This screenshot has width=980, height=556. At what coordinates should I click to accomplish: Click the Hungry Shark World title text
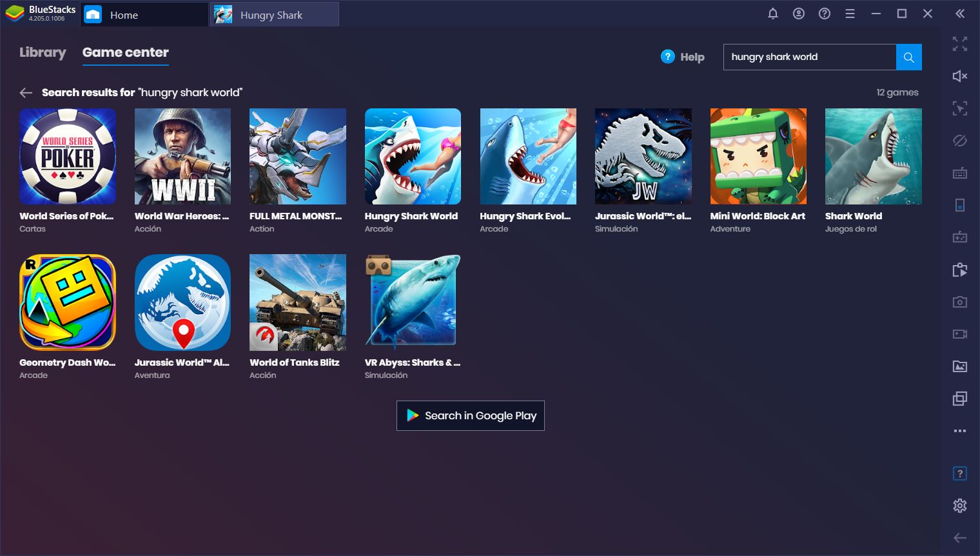pyautogui.click(x=411, y=216)
